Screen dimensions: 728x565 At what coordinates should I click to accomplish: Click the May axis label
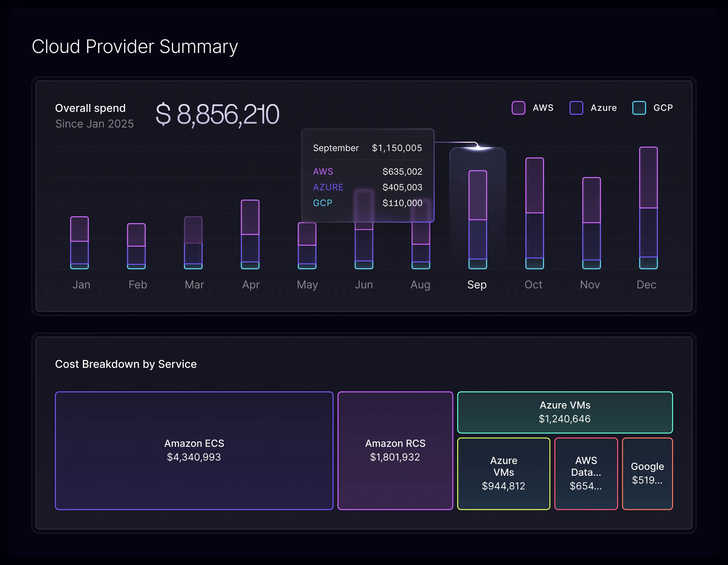point(307,285)
